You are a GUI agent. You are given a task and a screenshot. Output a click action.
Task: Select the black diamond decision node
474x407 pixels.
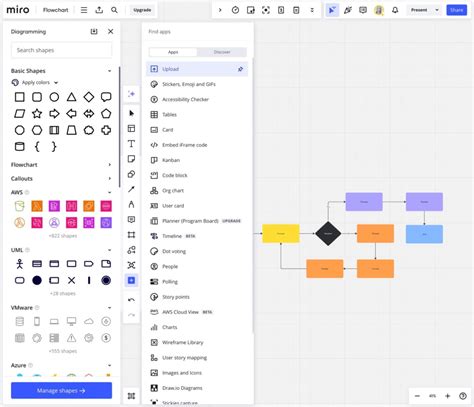click(328, 233)
